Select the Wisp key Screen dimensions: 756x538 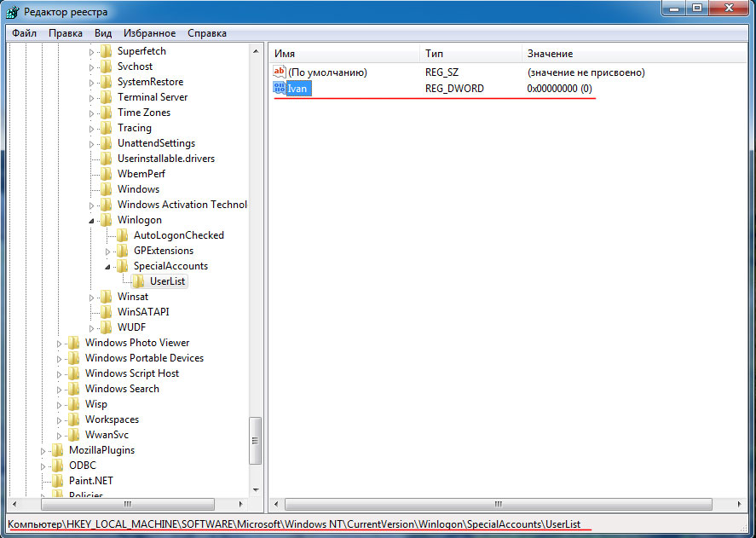coord(96,404)
